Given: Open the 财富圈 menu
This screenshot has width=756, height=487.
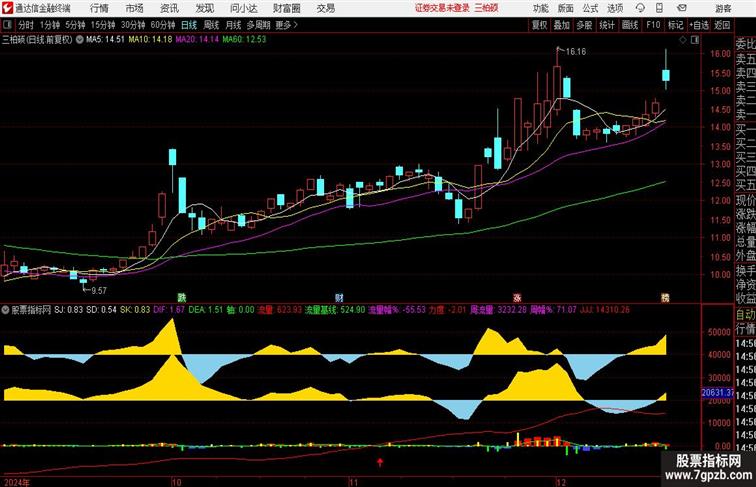Looking at the screenshot, I should [286, 8].
